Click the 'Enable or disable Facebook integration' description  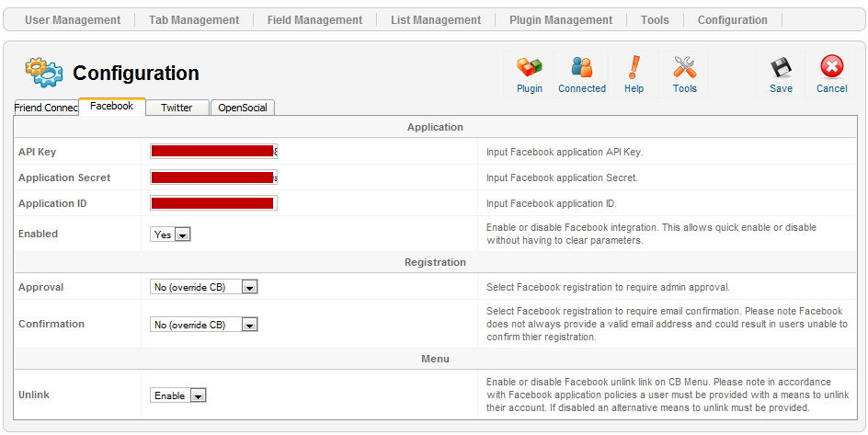652,235
